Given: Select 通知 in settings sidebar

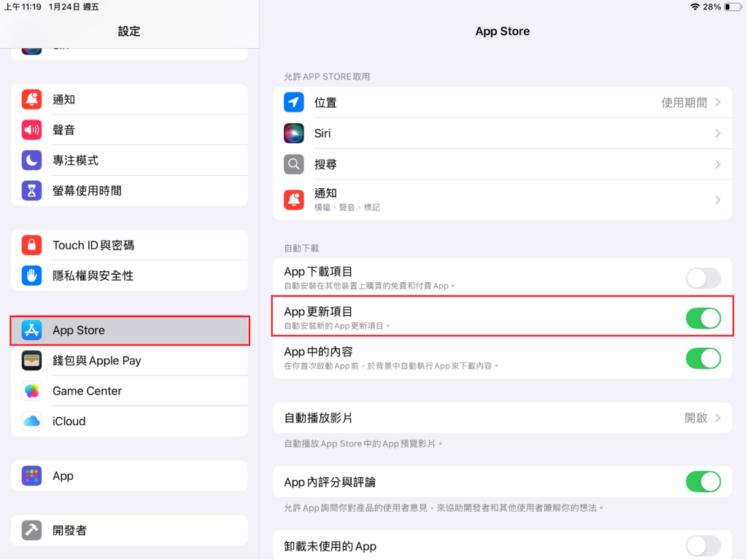Looking at the screenshot, I should (130, 99).
